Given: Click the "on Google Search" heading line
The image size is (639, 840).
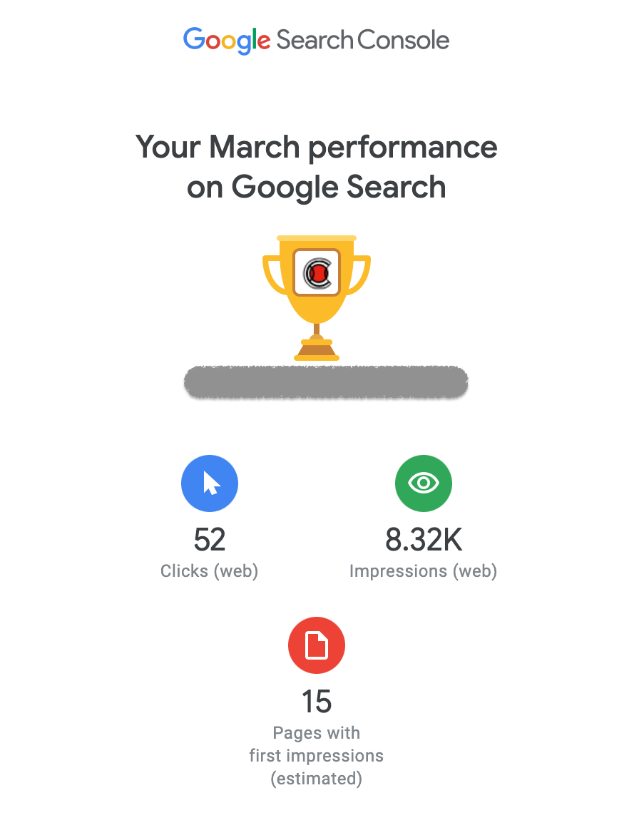Looking at the screenshot, I should (x=316, y=188).
